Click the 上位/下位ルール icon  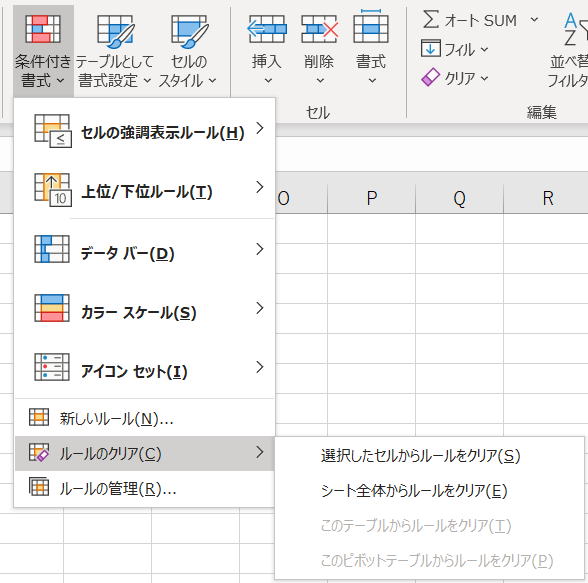(52, 190)
